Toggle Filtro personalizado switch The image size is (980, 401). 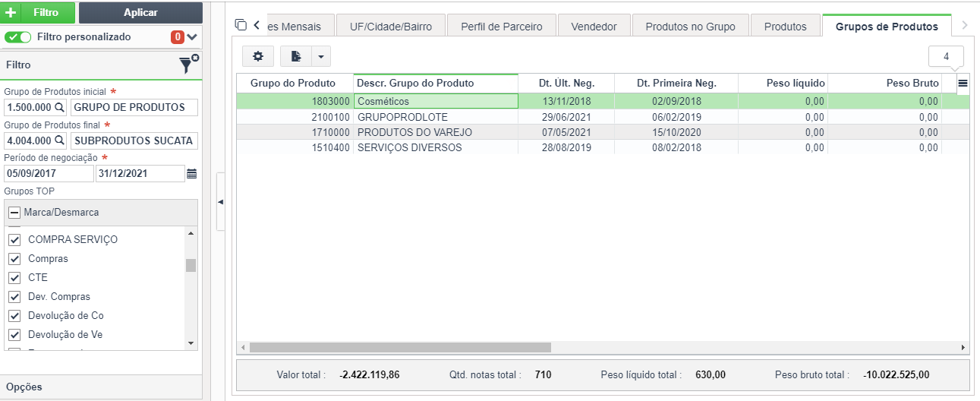pyautogui.click(x=18, y=37)
